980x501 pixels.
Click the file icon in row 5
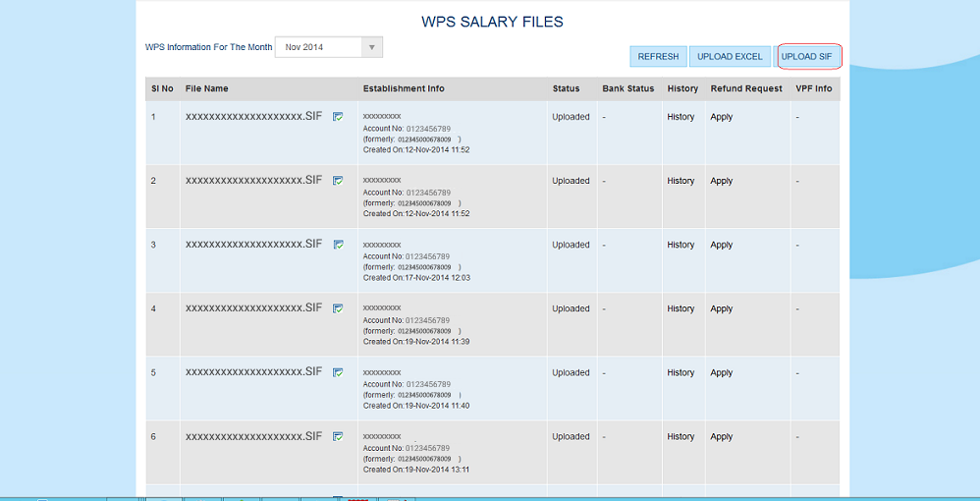click(x=338, y=372)
